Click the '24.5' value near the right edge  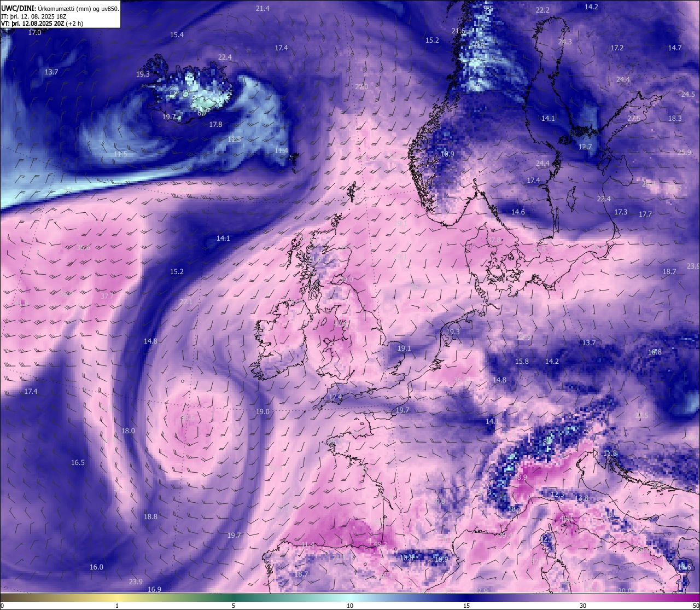(688, 95)
